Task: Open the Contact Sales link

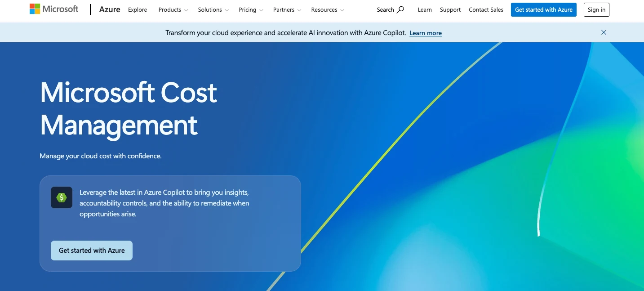Action: click(486, 9)
